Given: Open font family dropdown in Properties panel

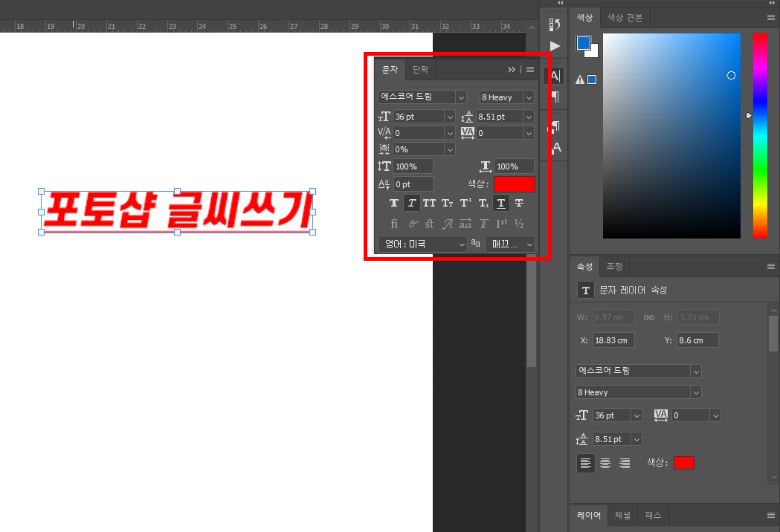Looking at the screenshot, I should click(696, 372).
